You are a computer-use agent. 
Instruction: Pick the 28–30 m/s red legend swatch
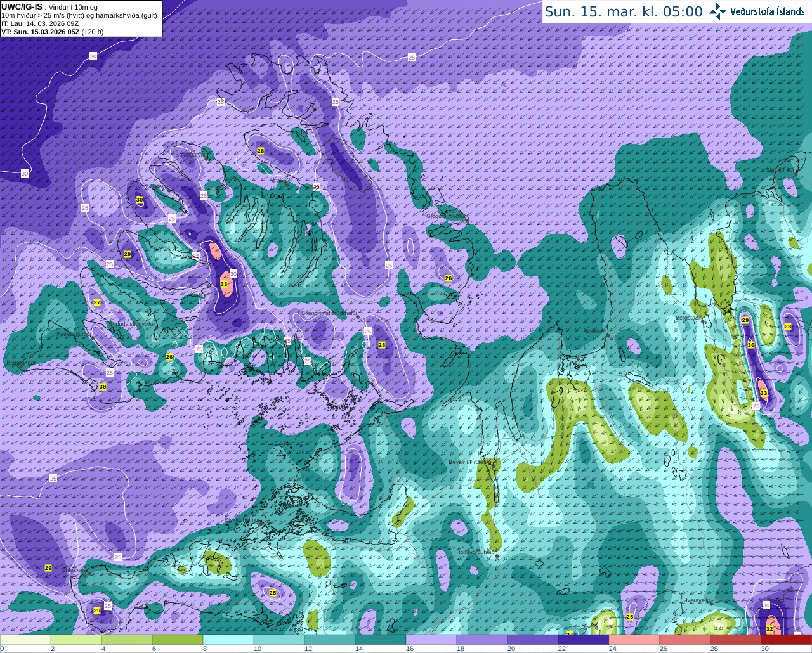[736, 640]
